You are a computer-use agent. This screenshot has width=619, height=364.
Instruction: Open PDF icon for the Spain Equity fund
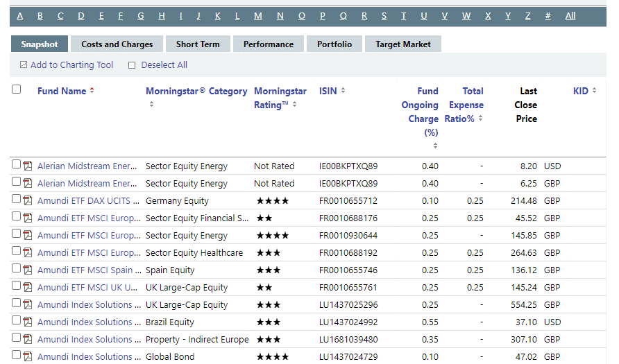coord(28,270)
